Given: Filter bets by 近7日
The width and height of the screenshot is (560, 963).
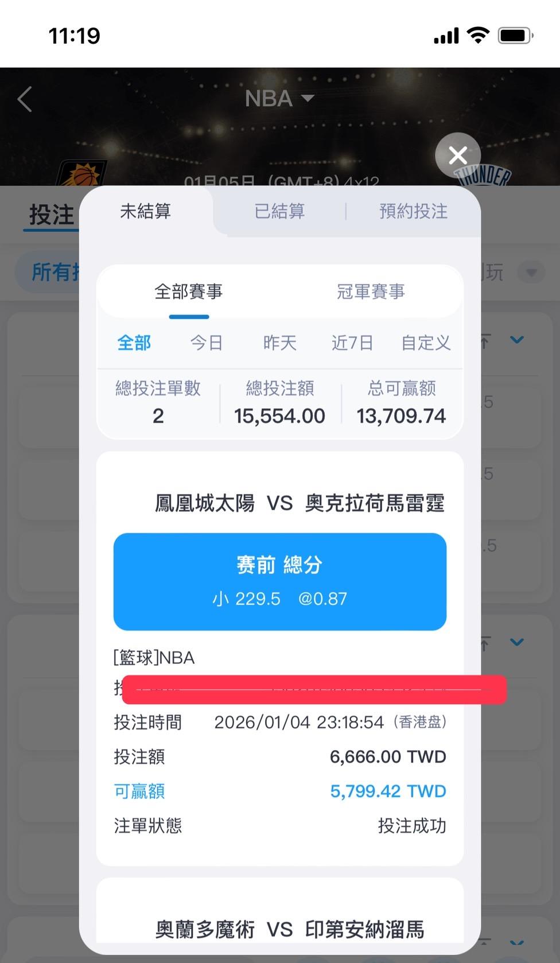Looking at the screenshot, I should click(x=352, y=343).
